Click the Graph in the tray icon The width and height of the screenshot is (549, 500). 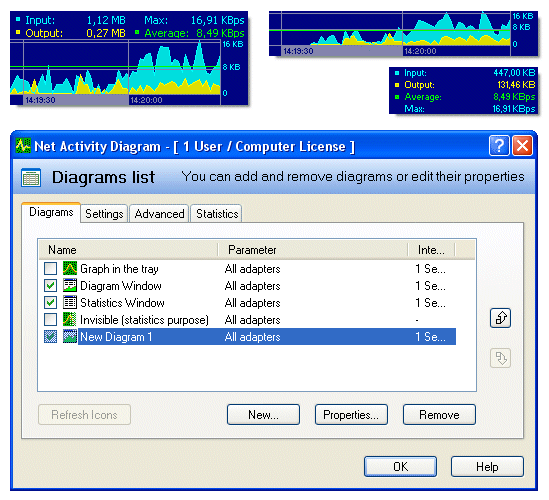(70, 269)
